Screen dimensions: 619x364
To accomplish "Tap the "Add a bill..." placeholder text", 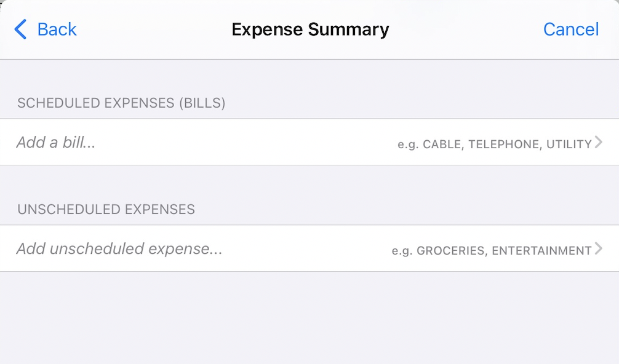I will (56, 143).
